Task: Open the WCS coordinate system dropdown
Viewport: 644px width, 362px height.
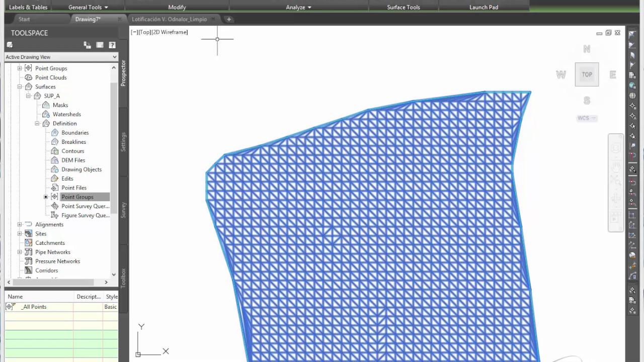Action: 587,118
